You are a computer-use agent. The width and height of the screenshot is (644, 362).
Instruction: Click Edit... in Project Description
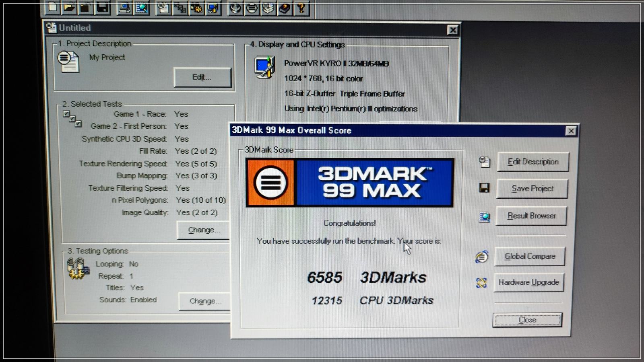coord(202,77)
